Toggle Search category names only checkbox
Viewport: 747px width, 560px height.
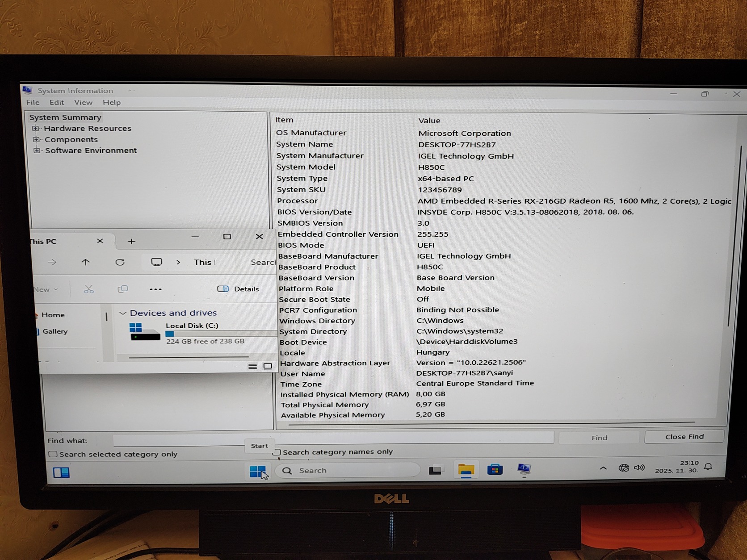277,452
